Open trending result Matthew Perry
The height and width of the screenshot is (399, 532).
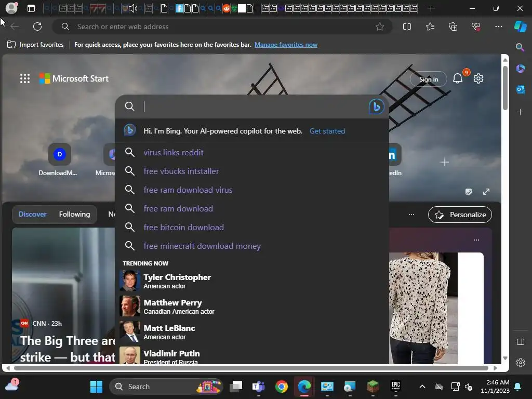click(x=252, y=306)
